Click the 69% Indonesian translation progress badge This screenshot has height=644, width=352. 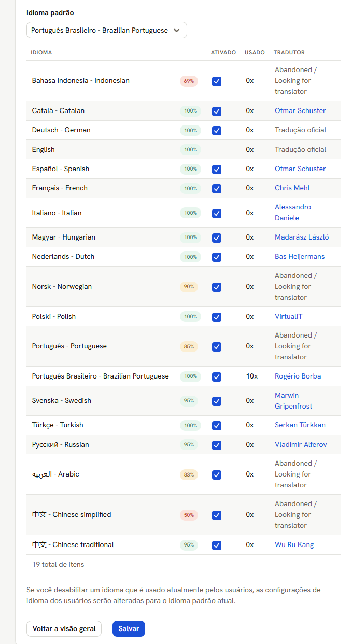click(x=189, y=81)
